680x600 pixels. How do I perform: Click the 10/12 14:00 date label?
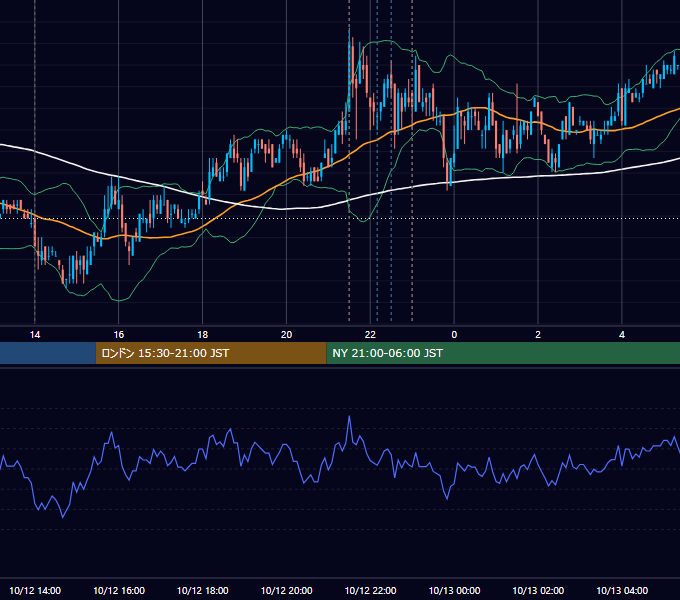[x=35, y=590]
